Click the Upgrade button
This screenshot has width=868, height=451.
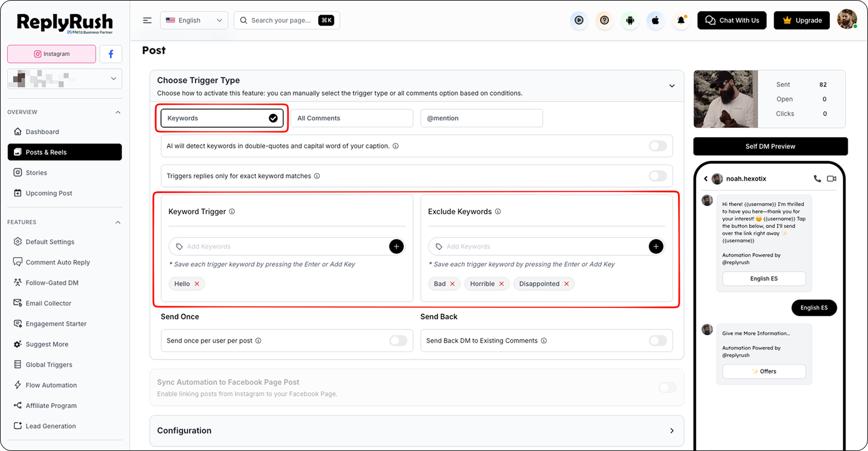[x=801, y=20]
